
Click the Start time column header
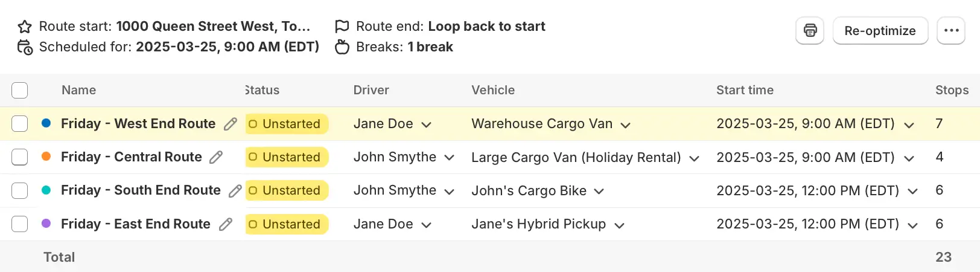pos(745,90)
